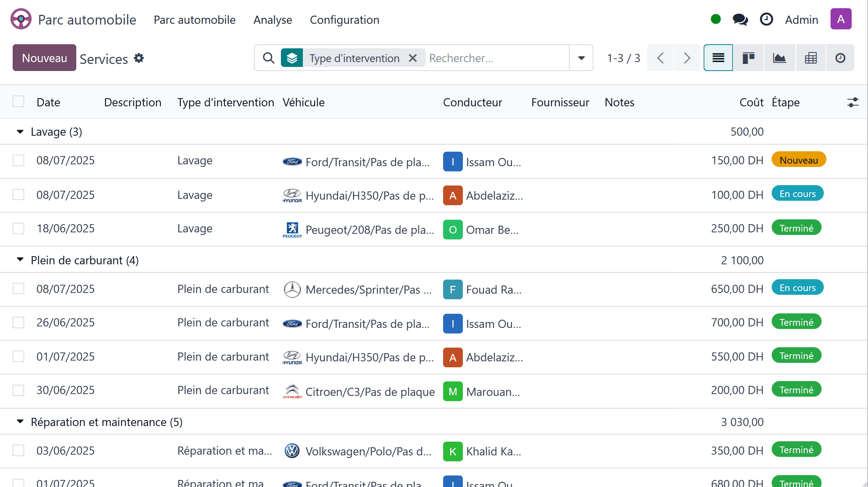Open the activities clock in top bar

click(x=766, y=19)
